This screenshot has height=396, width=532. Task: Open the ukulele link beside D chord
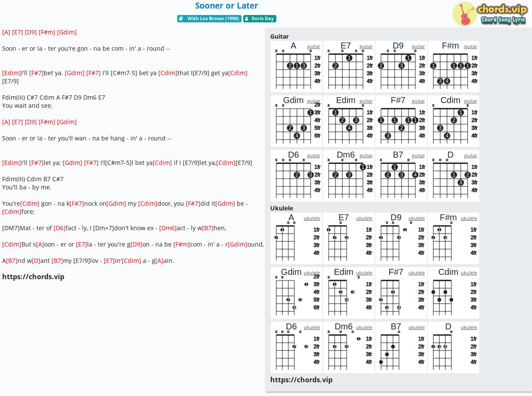coord(469,327)
